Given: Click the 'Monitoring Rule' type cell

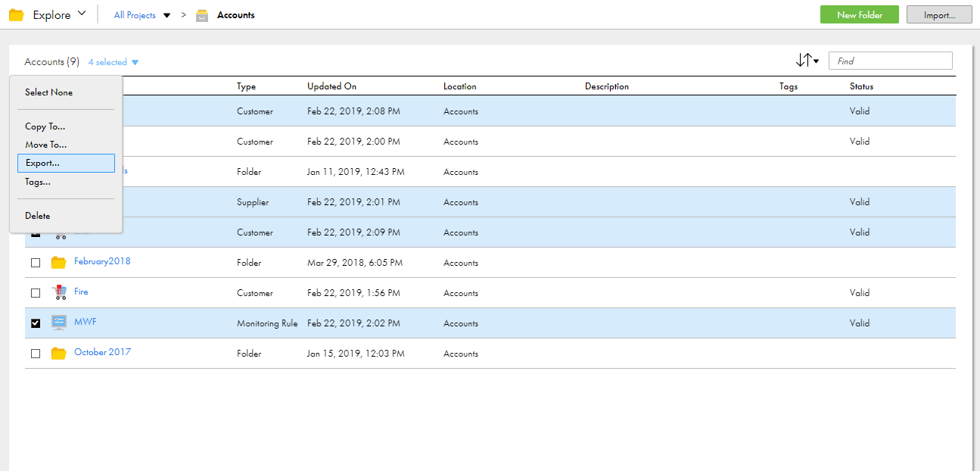Looking at the screenshot, I should point(267,323).
